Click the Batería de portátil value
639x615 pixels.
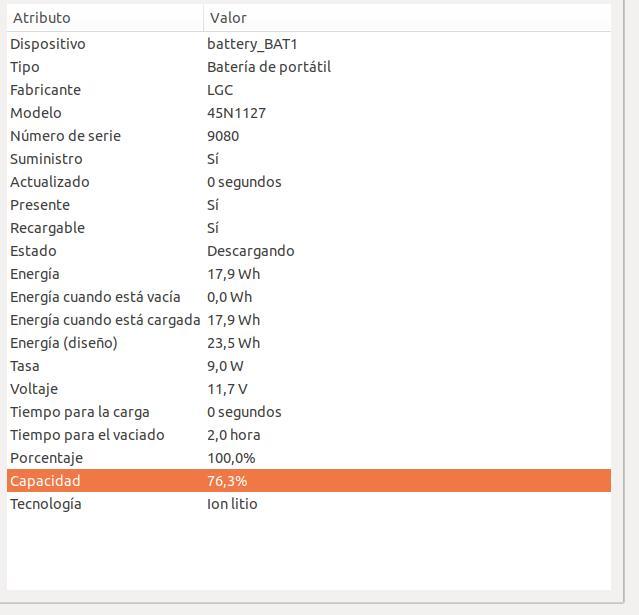[x=269, y=67]
